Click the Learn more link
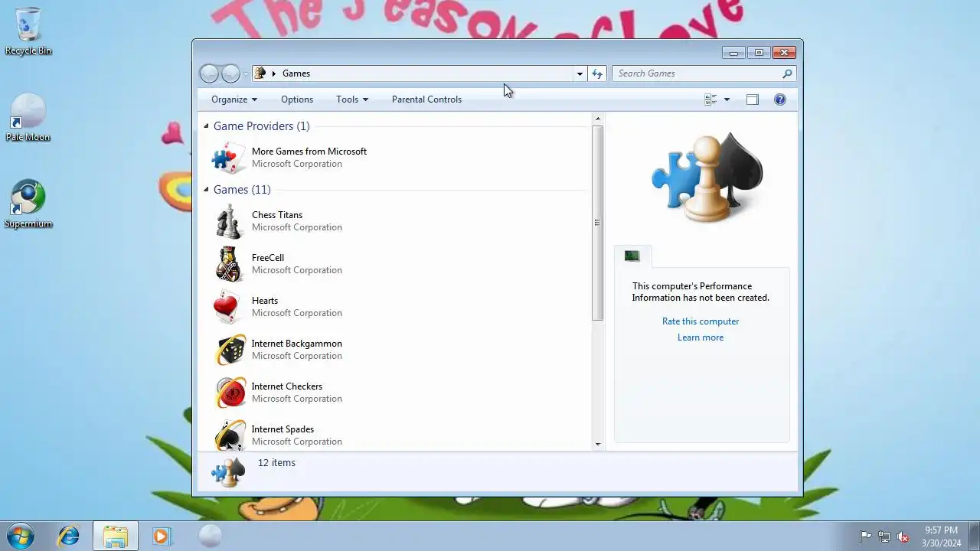Screen dimensions: 980x551 (x=701, y=337)
